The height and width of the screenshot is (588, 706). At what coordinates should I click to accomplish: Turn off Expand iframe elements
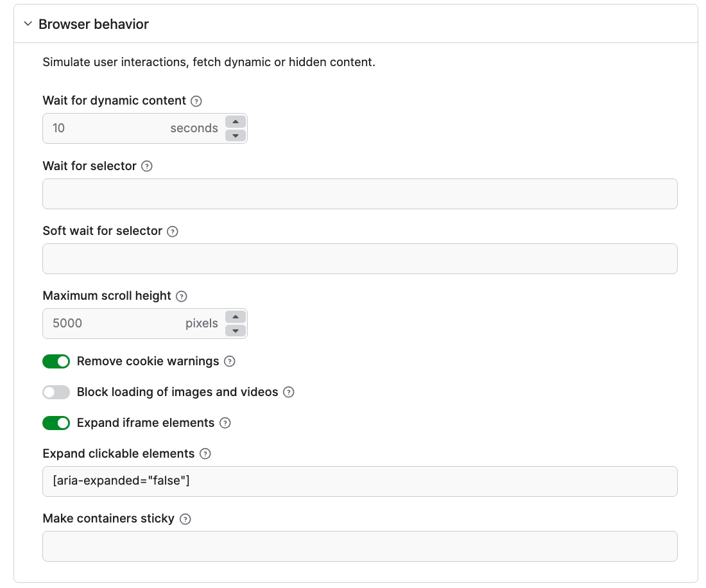(x=56, y=422)
